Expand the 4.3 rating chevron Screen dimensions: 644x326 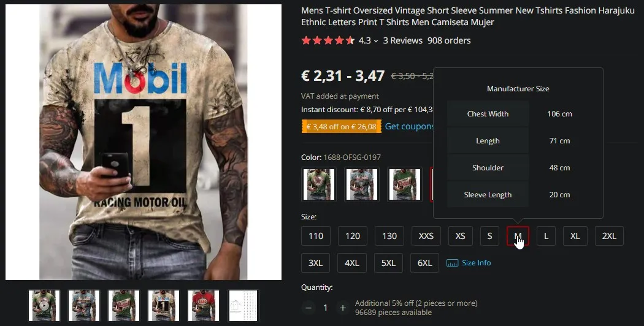pos(376,40)
